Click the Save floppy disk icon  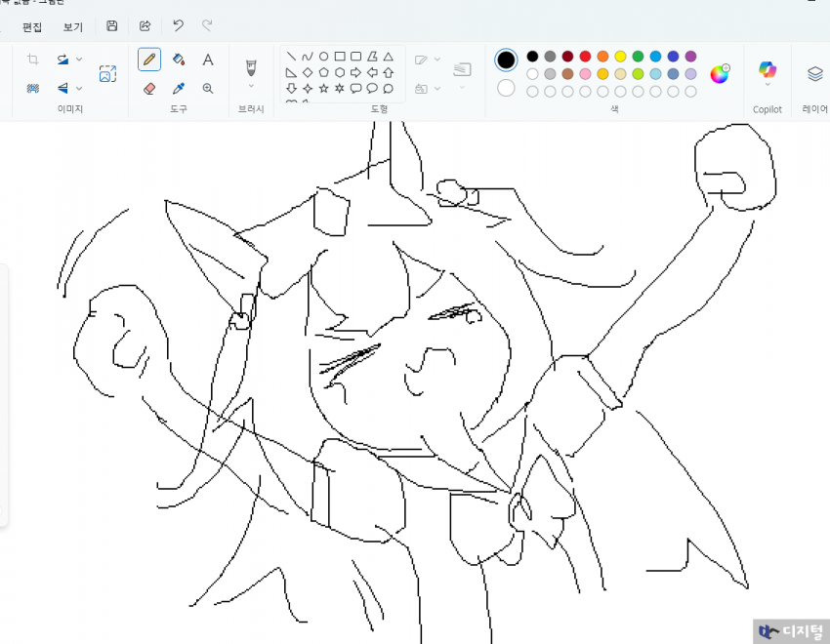coord(111,26)
